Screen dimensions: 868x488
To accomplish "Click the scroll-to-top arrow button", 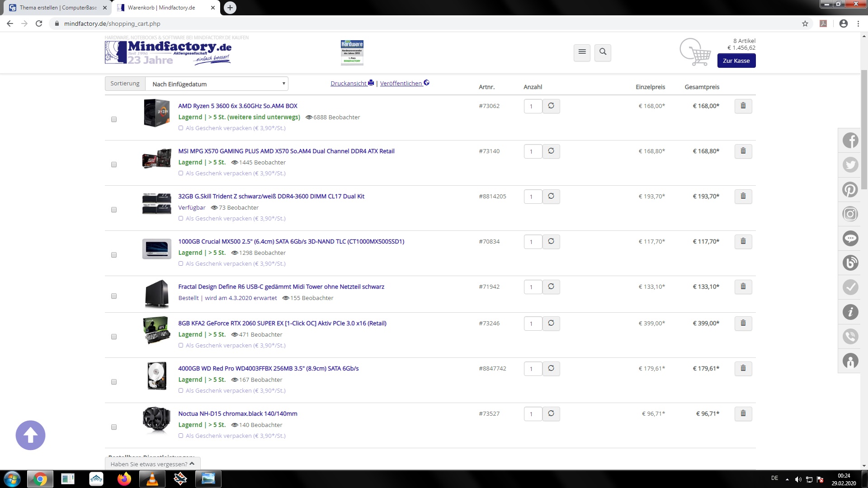I will 30,435.
